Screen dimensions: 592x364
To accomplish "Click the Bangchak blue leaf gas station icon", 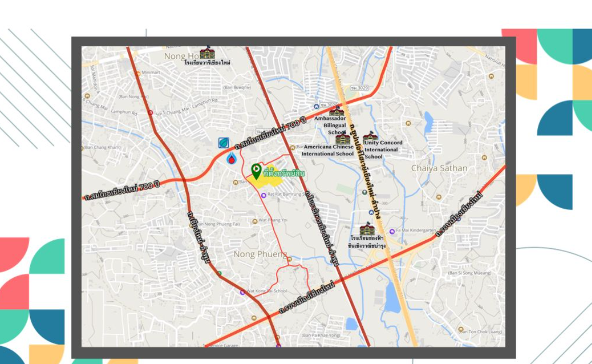I will pyautogui.click(x=224, y=143).
